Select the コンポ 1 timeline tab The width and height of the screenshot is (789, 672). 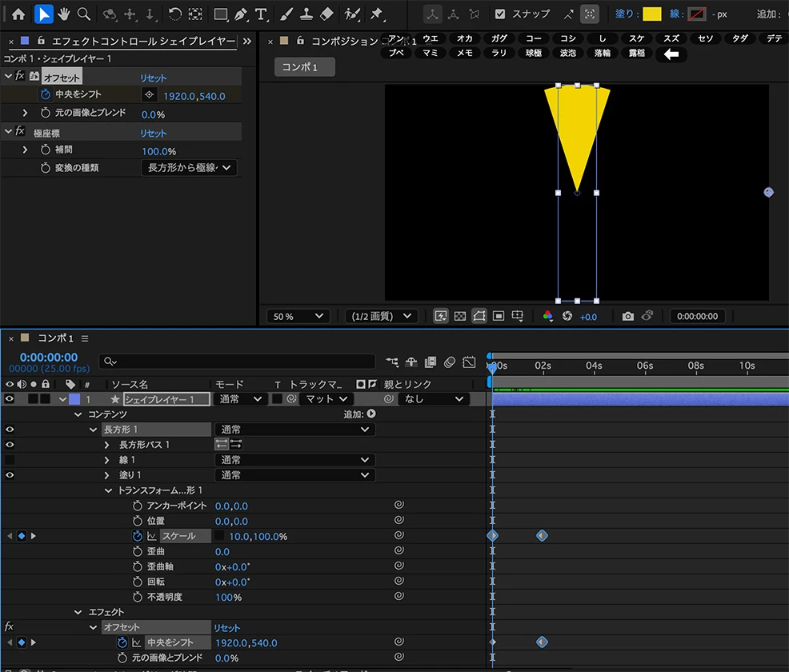[x=55, y=338]
